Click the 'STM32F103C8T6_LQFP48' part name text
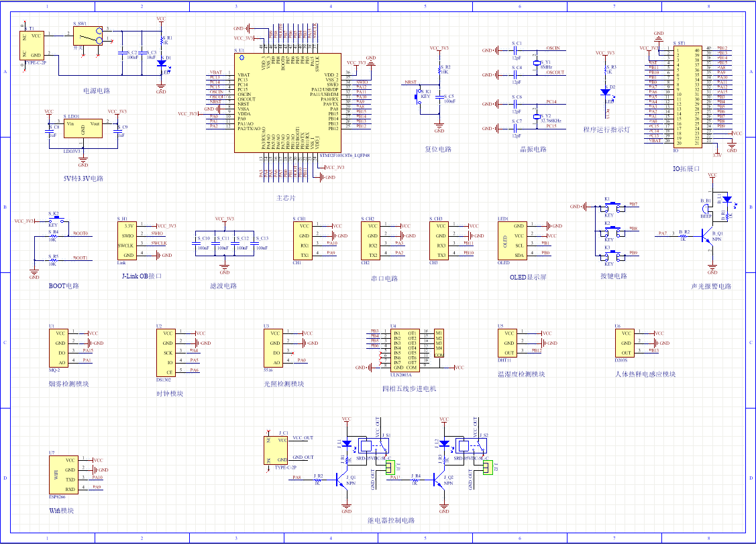 (343, 156)
